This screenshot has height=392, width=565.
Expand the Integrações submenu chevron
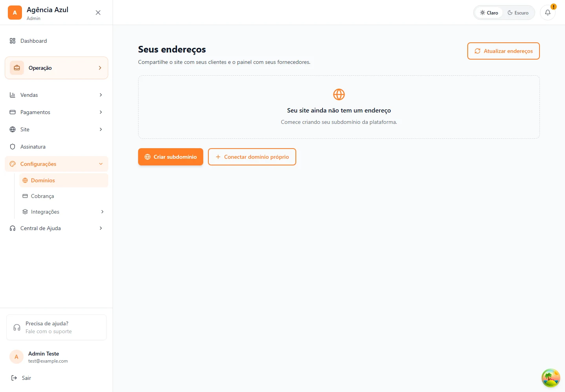102,212
